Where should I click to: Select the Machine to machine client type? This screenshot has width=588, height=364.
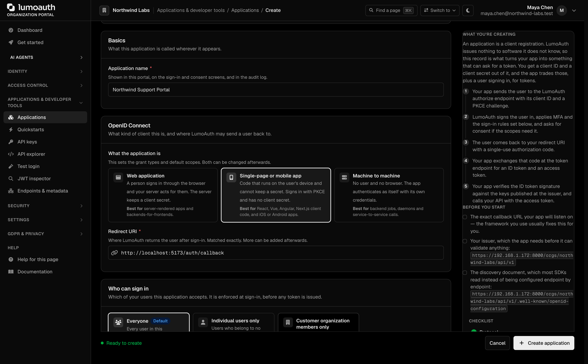pyautogui.click(x=389, y=195)
